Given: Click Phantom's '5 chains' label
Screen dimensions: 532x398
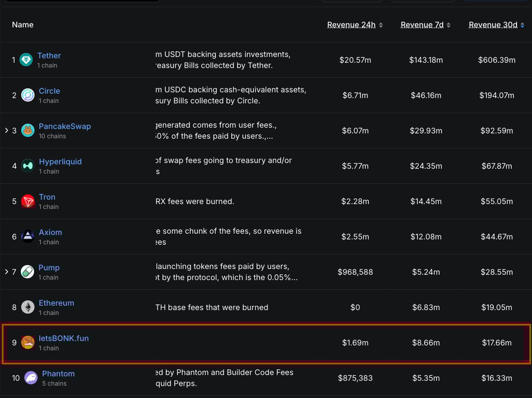Looking at the screenshot, I should (x=54, y=383).
